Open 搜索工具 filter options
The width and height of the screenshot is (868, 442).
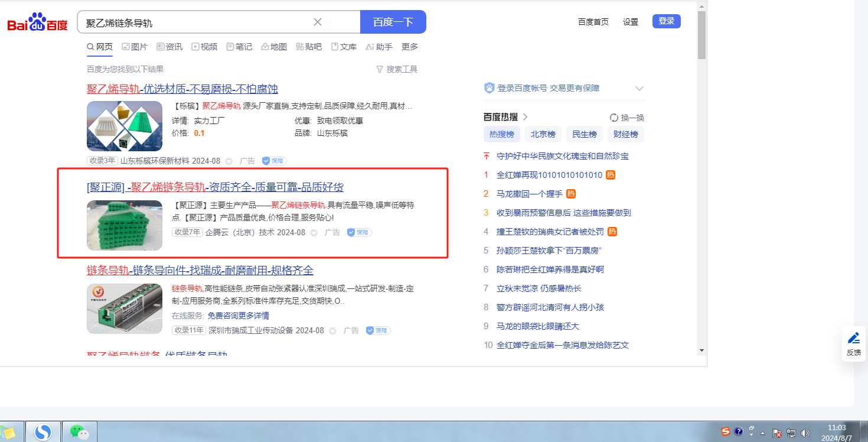(x=397, y=69)
